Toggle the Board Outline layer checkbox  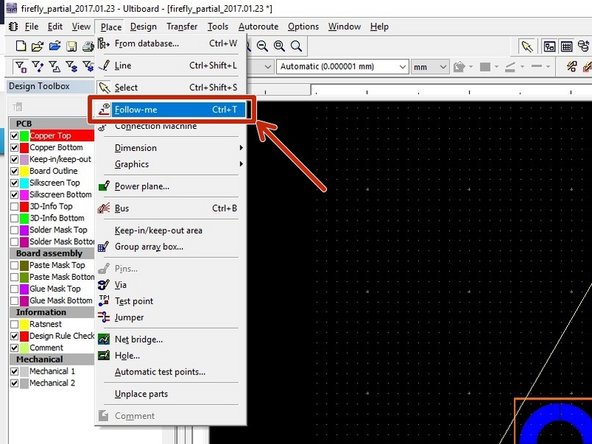(x=14, y=171)
